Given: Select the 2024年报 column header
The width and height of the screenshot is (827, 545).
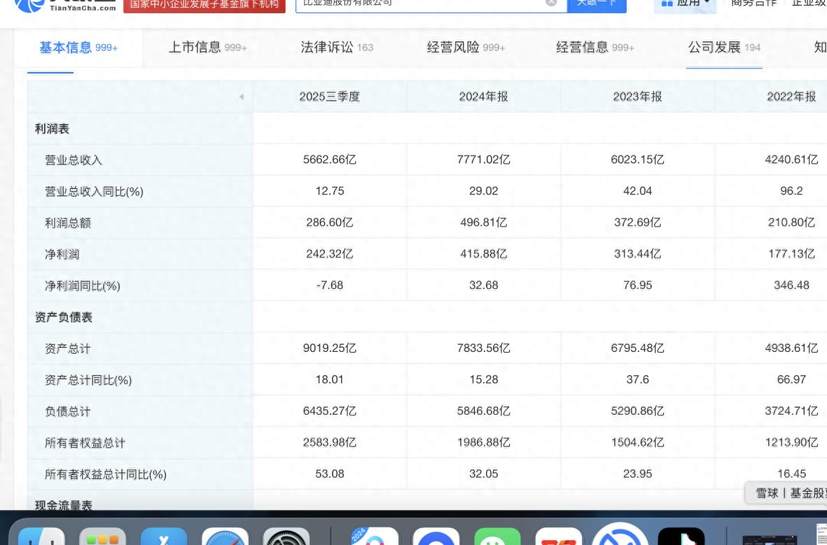Looking at the screenshot, I should [x=483, y=97].
